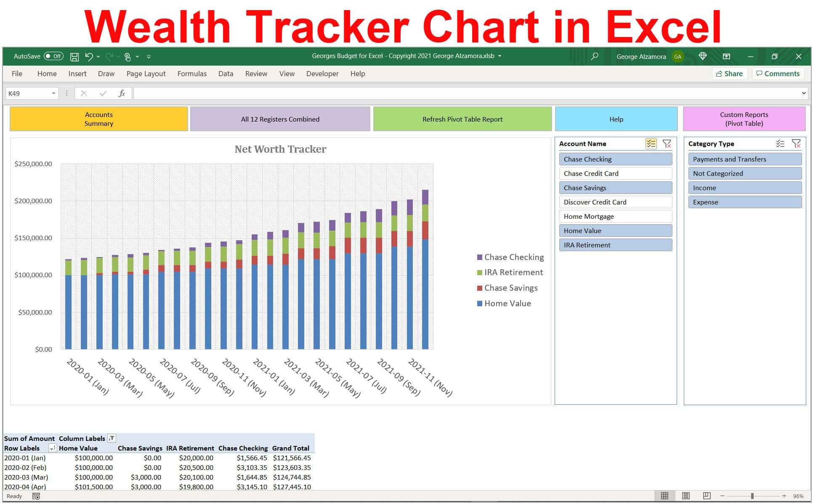Open the Search magnifier in title bar

594,56
